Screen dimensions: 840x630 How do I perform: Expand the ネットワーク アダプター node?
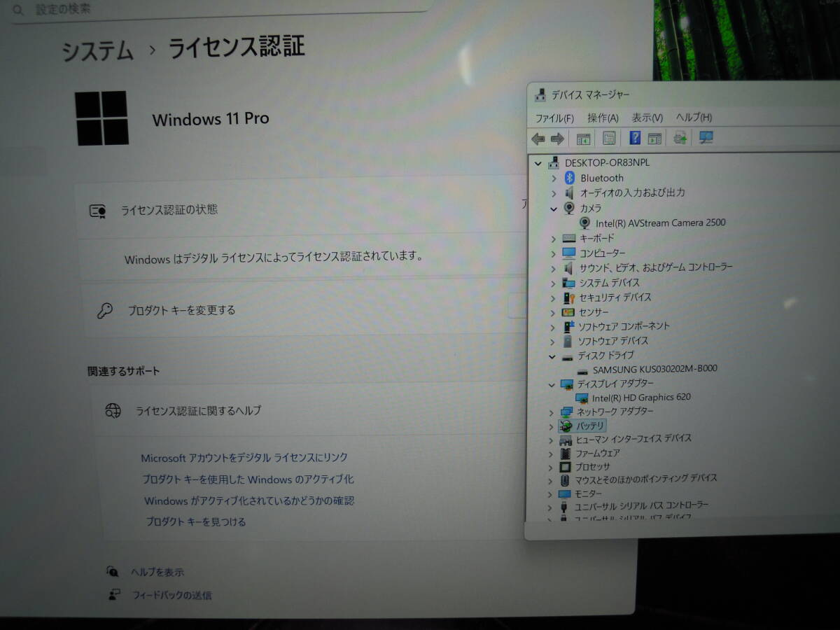(x=552, y=412)
